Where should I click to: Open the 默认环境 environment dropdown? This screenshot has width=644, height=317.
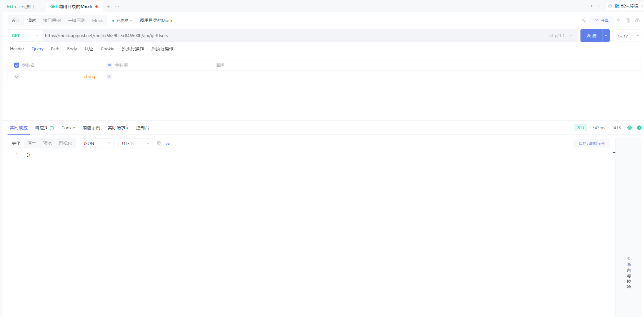[x=629, y=6]
